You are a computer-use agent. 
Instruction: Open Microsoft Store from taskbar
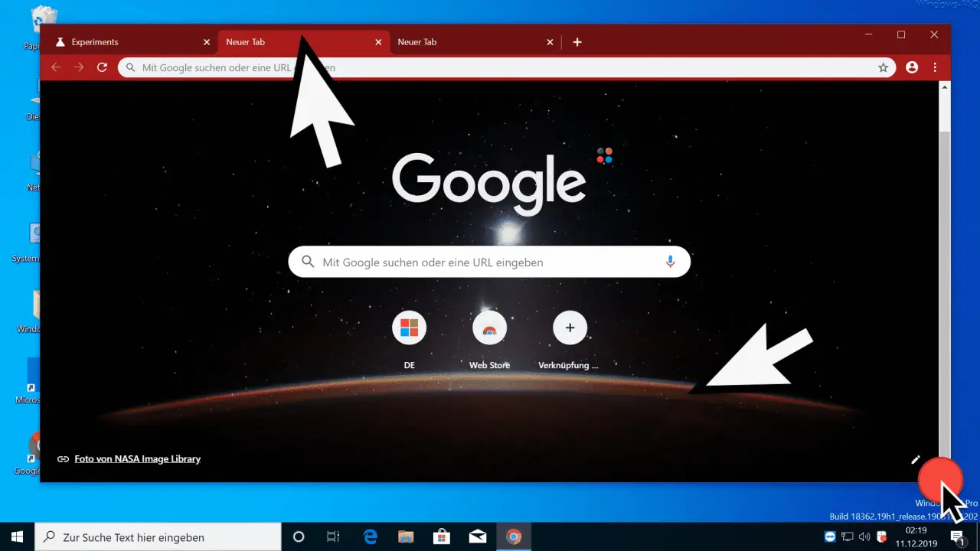(x=442, y=537)
